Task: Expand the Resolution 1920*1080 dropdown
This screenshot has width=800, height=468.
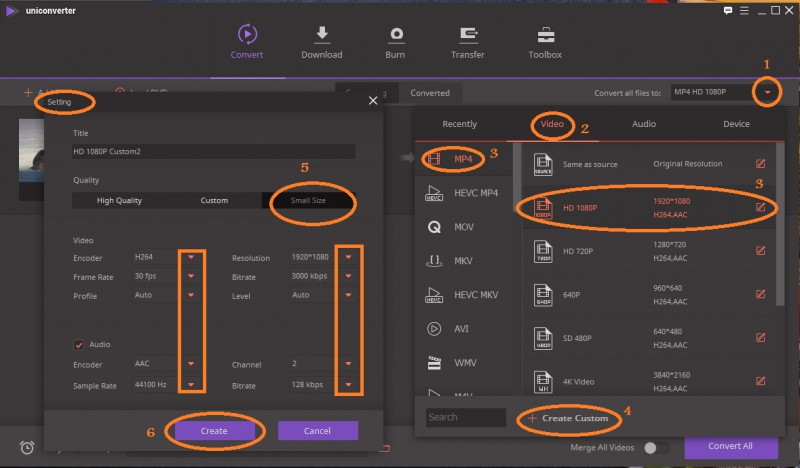Action: tap(348, 257)
